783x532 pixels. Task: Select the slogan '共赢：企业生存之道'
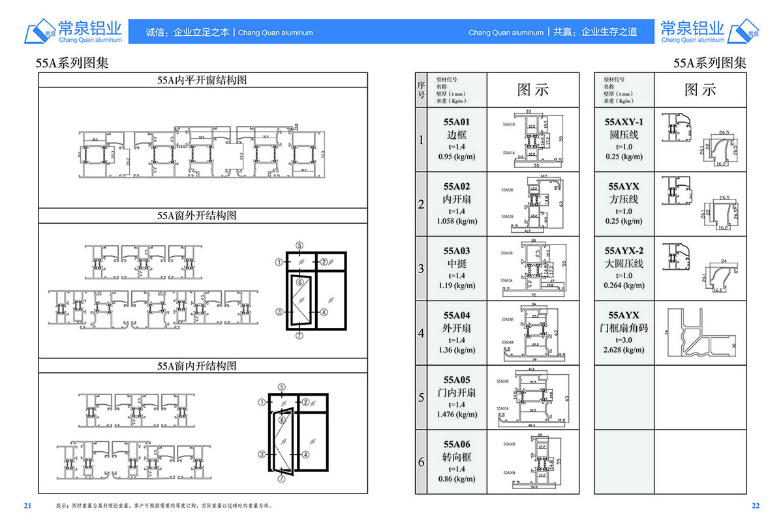[595, 32]
